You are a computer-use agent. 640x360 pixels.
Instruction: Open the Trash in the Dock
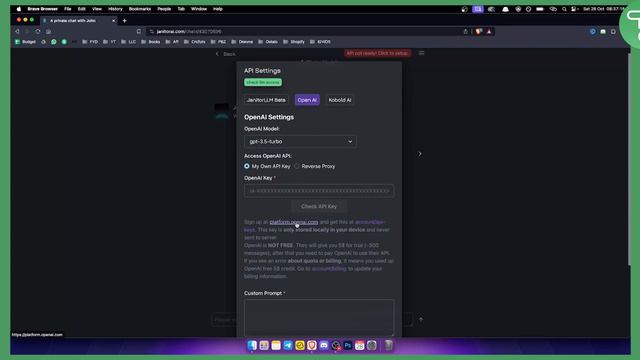(x=389, y=346)
